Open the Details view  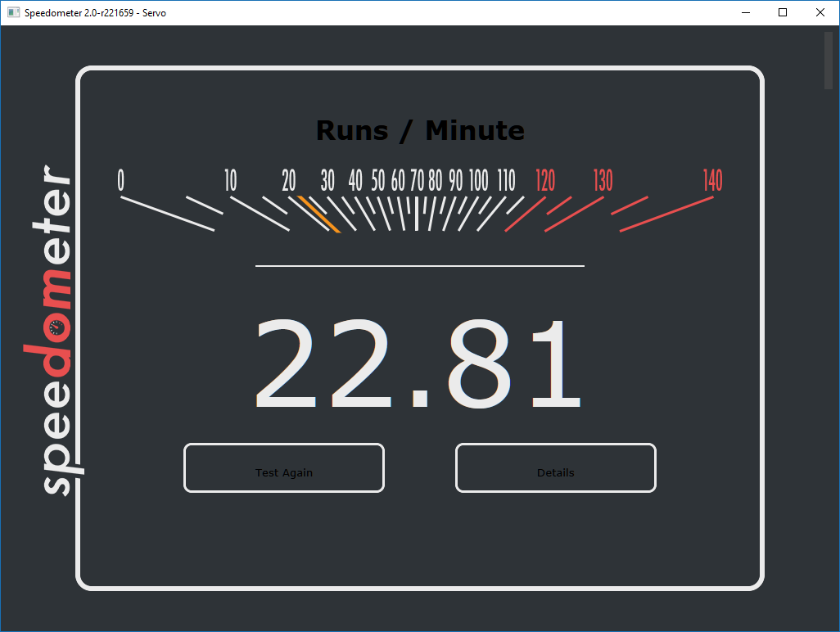(556, 467)
